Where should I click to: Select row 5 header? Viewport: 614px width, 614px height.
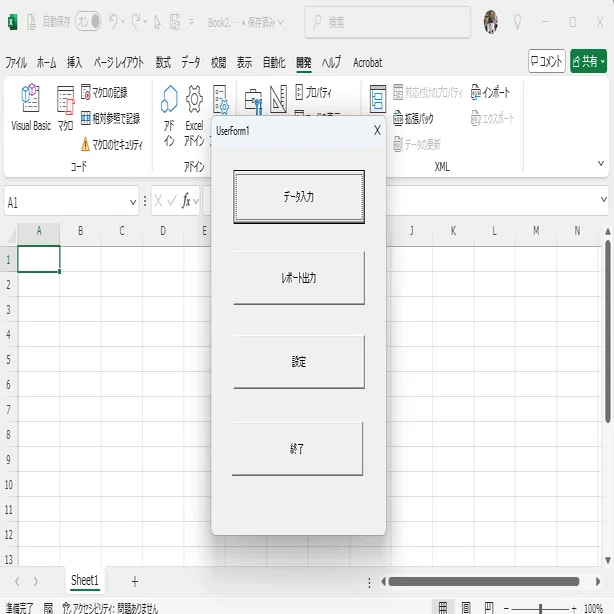tap(9, 359)
